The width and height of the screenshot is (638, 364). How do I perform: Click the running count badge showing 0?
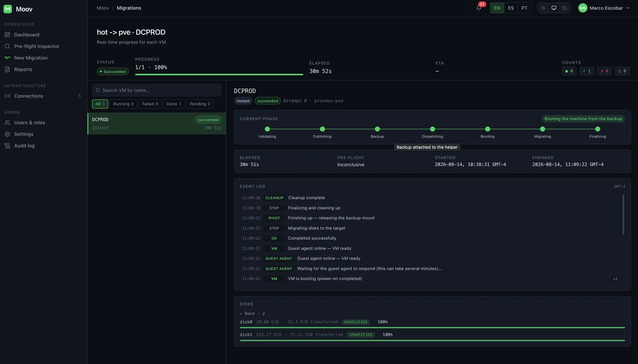pyautogui.click(x=569, y=71)
